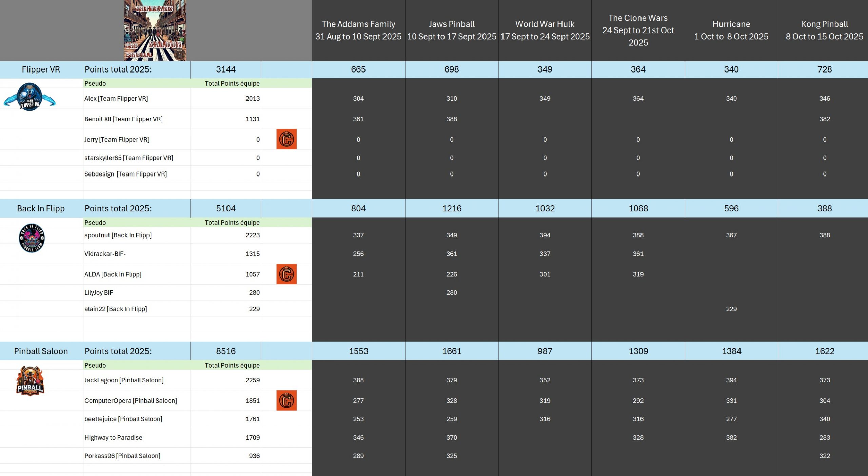Select the spoutnut [Back In Flipp] name cell
Screen dimensions: 868x476
click(118, 235)
